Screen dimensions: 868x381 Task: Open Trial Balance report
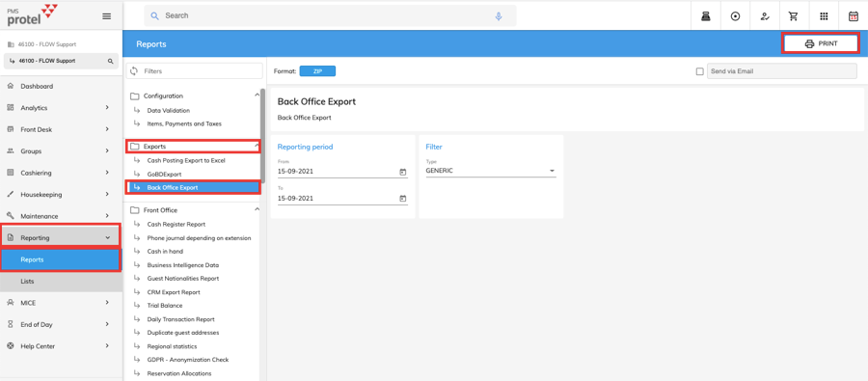click(164, 305)
